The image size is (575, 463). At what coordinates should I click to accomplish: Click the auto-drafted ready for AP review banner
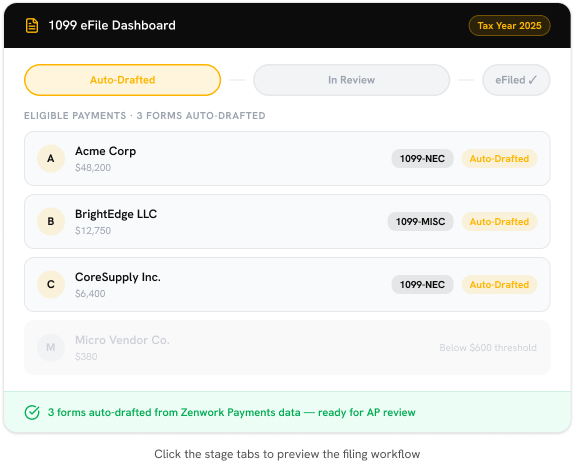tap(288, 412)
